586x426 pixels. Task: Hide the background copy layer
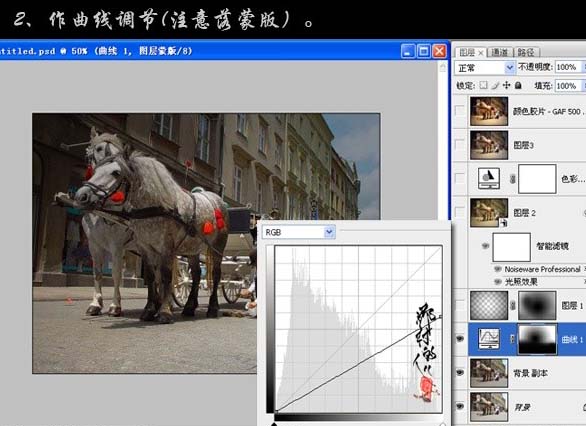tap(460, 372)
